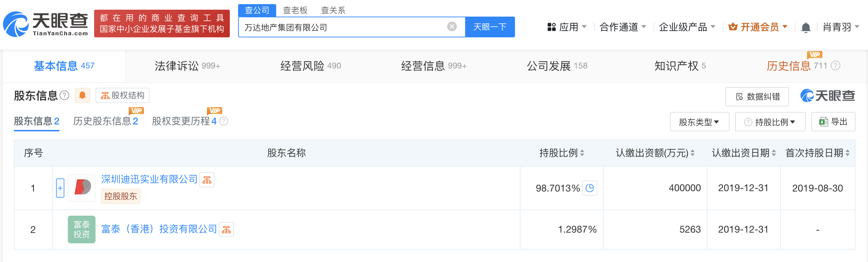Sort by 持股比例 column
868x262 pixels.
coord(582,153)
